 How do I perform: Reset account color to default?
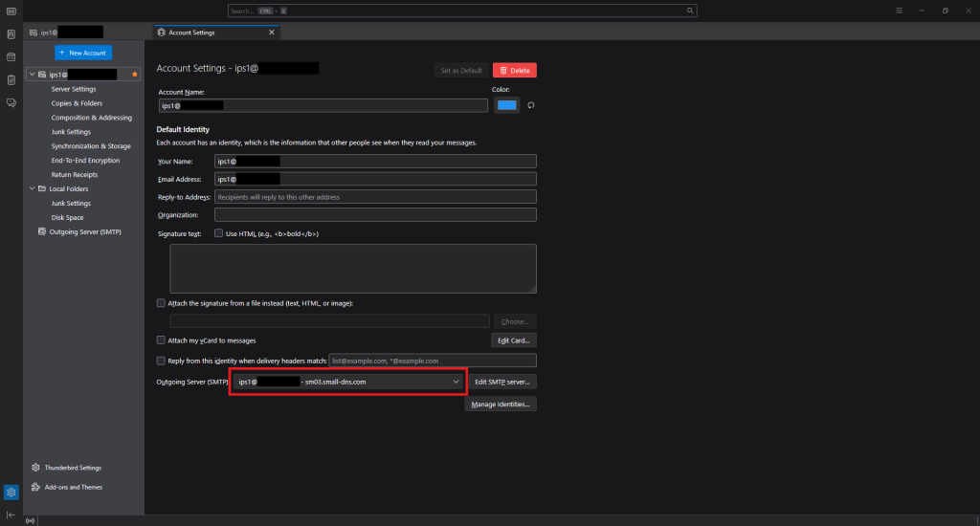[x=530, y=105]
